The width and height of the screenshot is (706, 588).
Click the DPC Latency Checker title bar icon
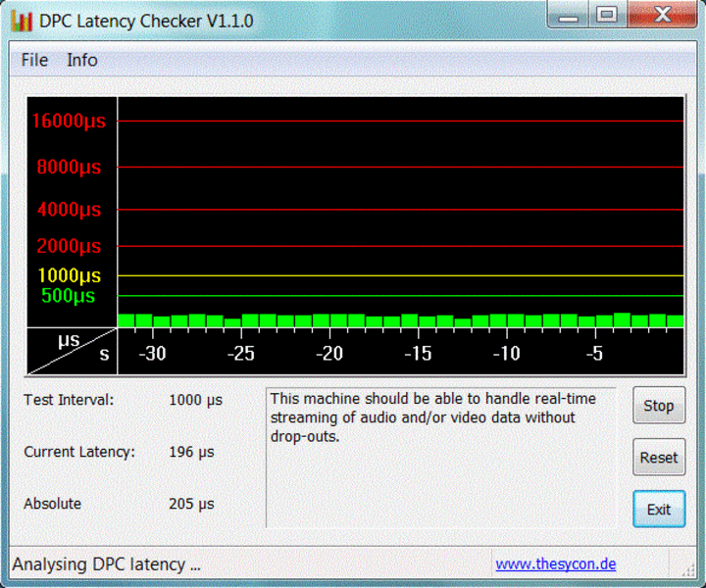pos(22,21)
